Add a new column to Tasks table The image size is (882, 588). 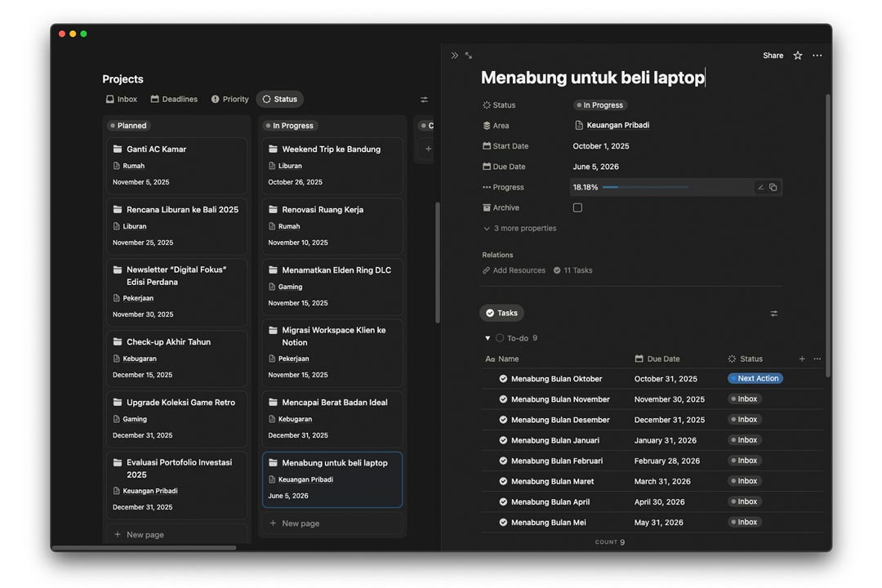pyautogui.click(x=802, y=359)
